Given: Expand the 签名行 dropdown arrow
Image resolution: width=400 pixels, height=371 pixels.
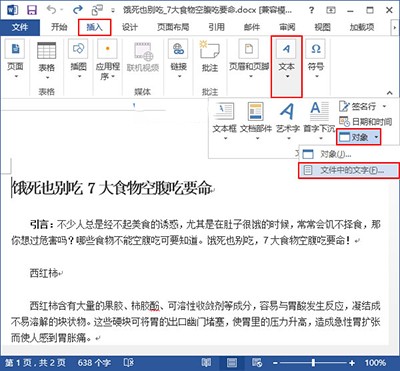Looking at the screenshot, I should [384, 107].
